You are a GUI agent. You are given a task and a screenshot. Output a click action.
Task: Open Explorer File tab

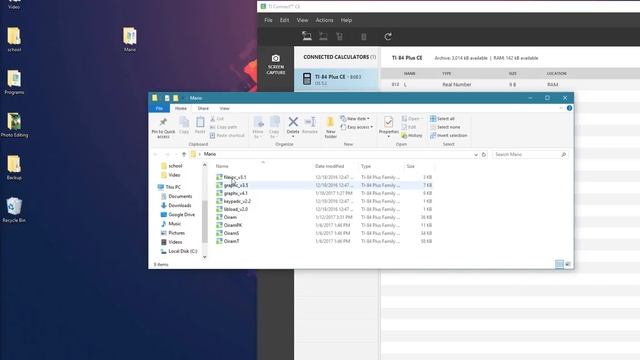point(159,108)
